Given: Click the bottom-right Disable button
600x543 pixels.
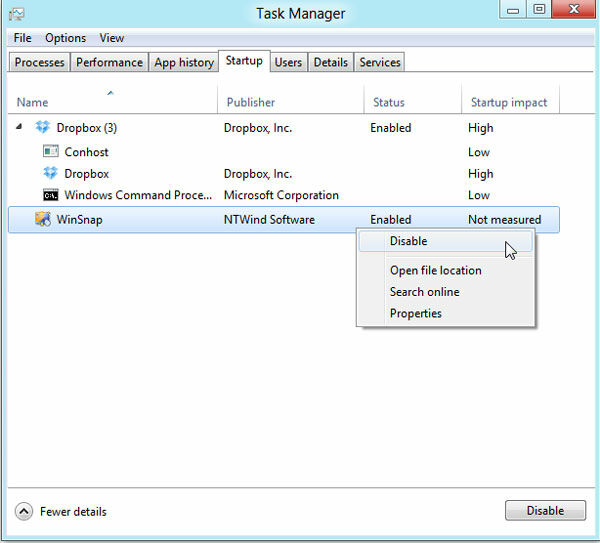Looking at the screenshot, I should click(545, 510).
